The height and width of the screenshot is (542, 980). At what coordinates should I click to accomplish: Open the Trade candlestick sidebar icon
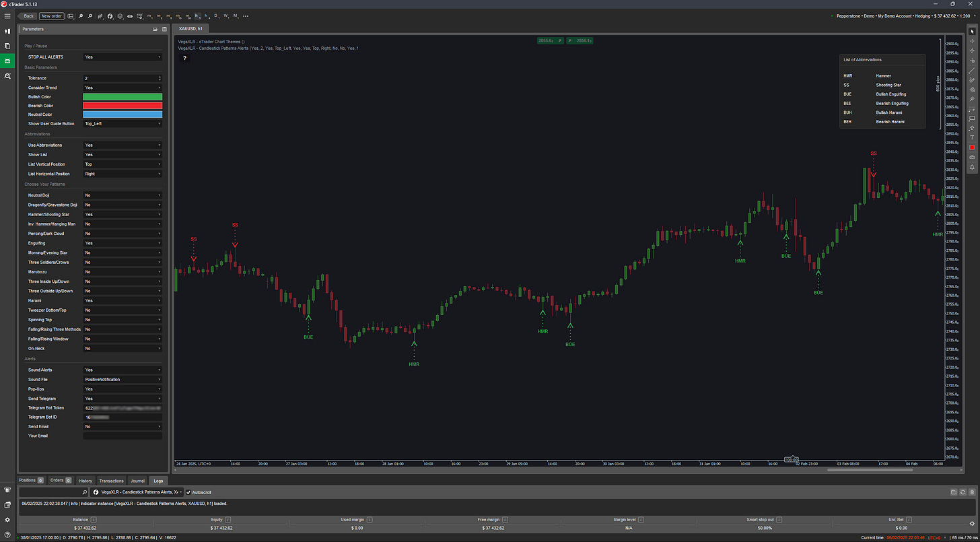click(7, 31)
